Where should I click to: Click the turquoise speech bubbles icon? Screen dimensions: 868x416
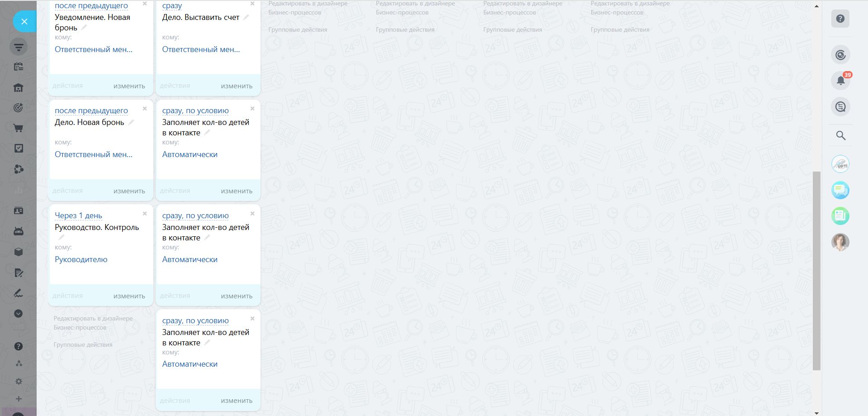click(840, 190)
